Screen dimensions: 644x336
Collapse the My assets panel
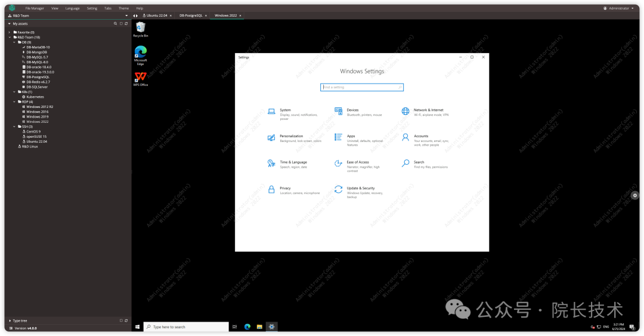tap(10, 23)
